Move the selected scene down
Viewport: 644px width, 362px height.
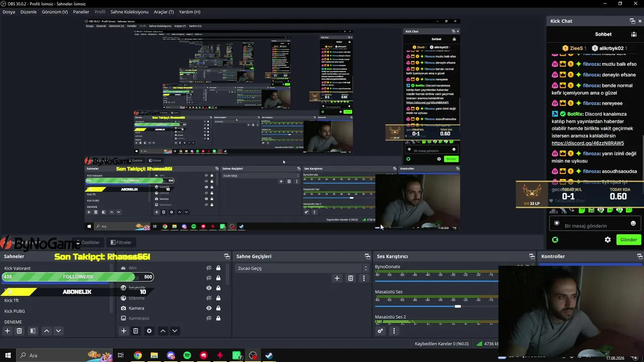[58, 331]
